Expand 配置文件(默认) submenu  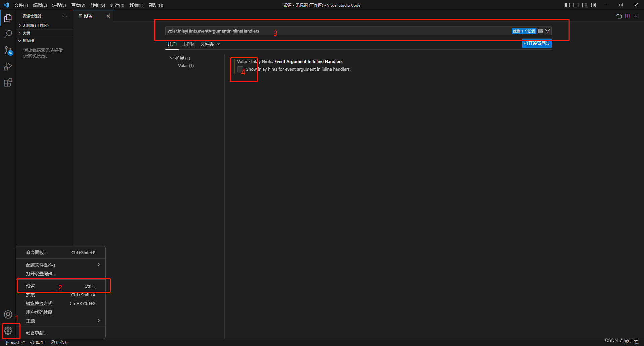point(61,265)
